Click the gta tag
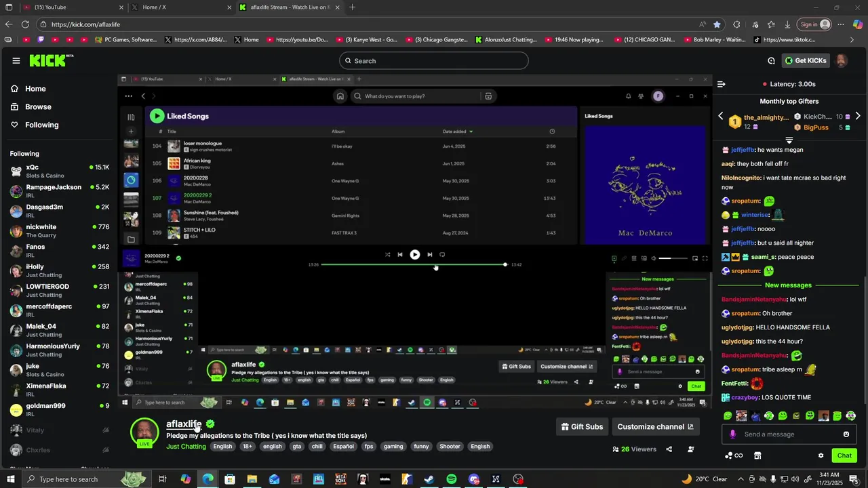The height and width of the screenshot is (488, 868). click(x=297, y=447)
